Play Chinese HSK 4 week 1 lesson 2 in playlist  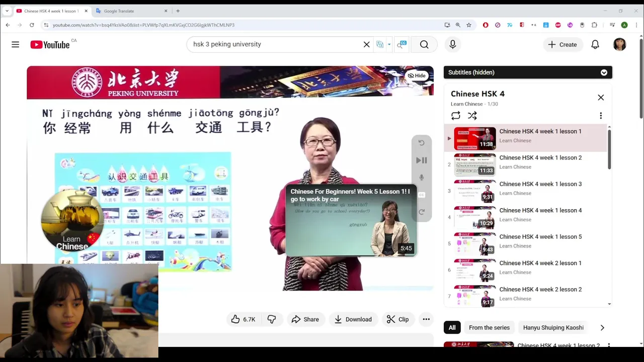point(526,164)
